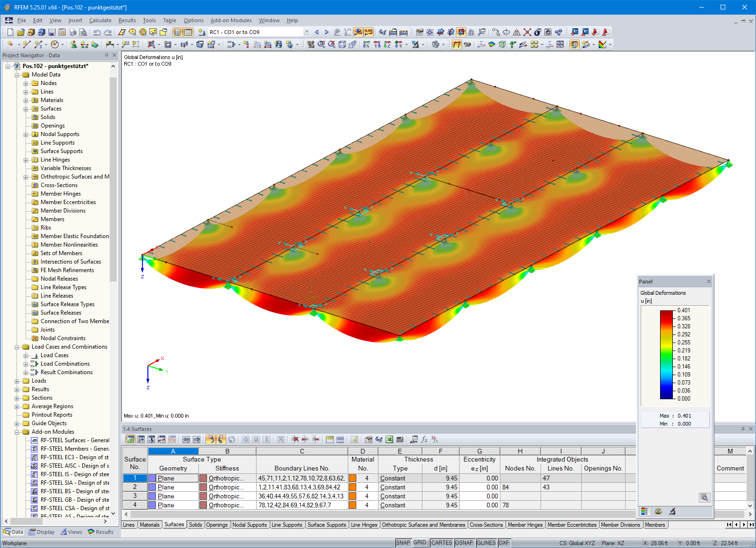Open the loupe zoom tool in the Panel

pyautogui.click(x=704, y=497)
